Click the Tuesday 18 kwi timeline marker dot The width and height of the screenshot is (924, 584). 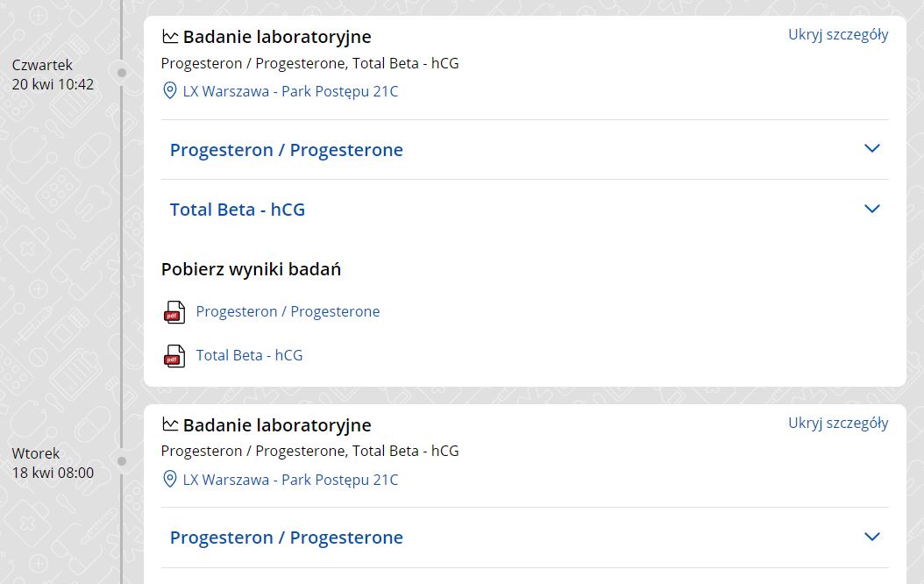pyautogui.click(x=122, y=461)
